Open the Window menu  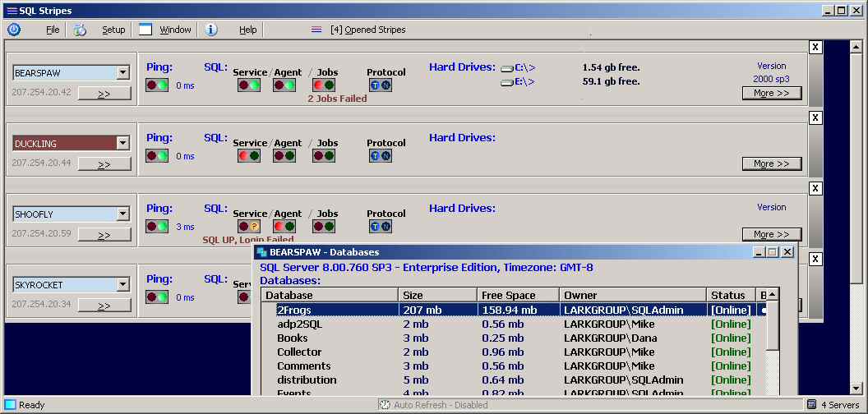click(x=175, y=30)
